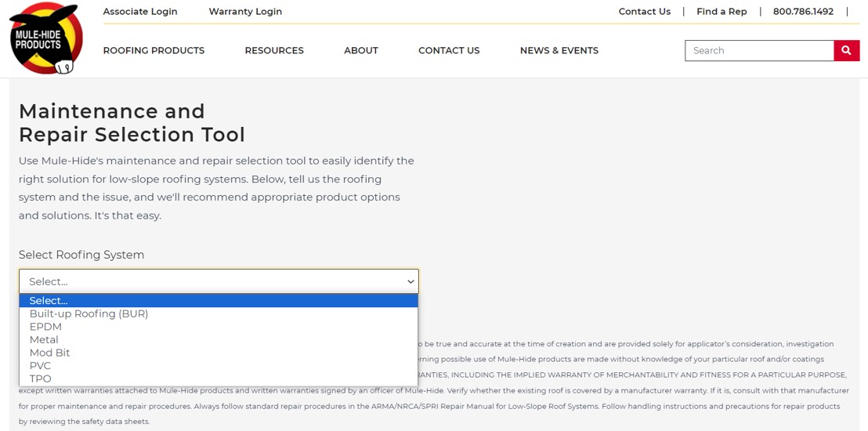Select Mod Bit roofing system option
Image resolution: width=868 pixels, height=431 pixels.
[x=49, y=353]
